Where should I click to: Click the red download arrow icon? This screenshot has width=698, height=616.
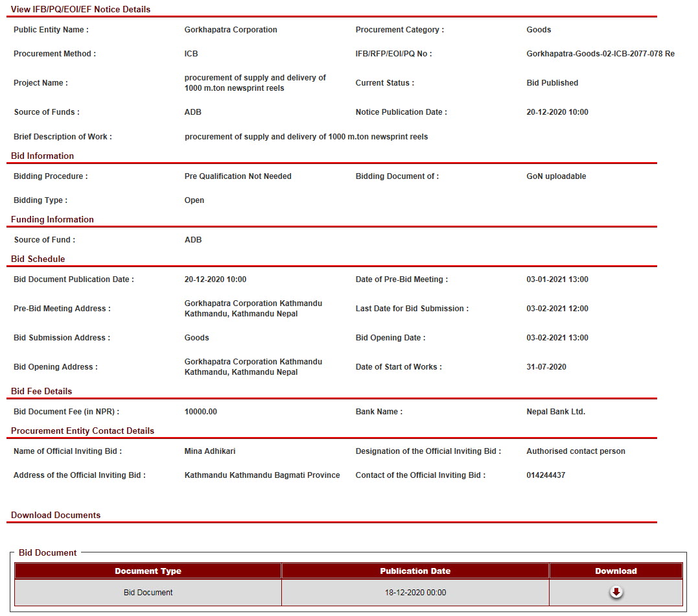[x=616, y=592]
